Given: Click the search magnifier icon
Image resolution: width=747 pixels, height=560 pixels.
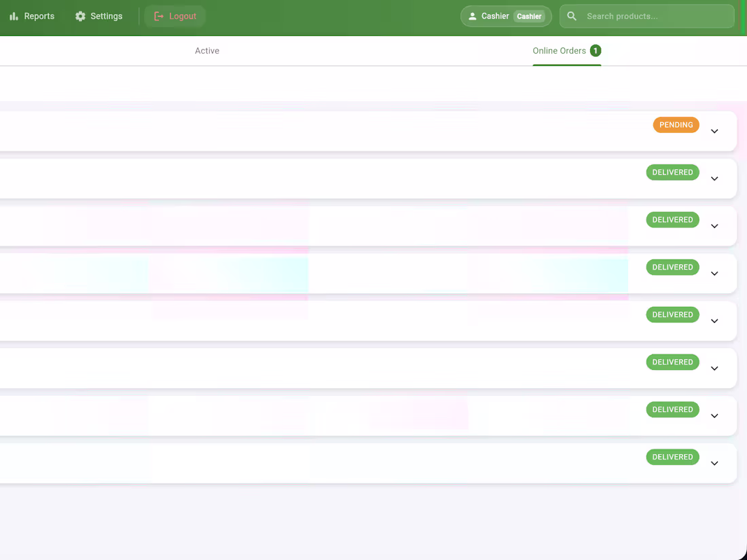Looking at the screenshot, I should [572, 16].
